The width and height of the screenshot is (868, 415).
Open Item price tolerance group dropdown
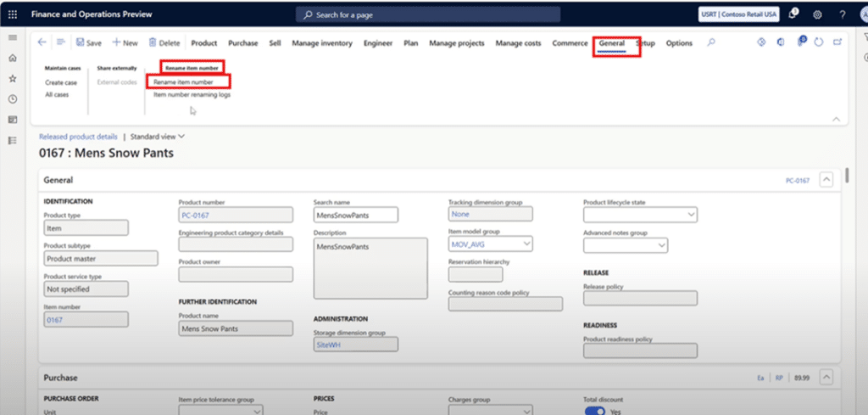click(x=256, y=412)
